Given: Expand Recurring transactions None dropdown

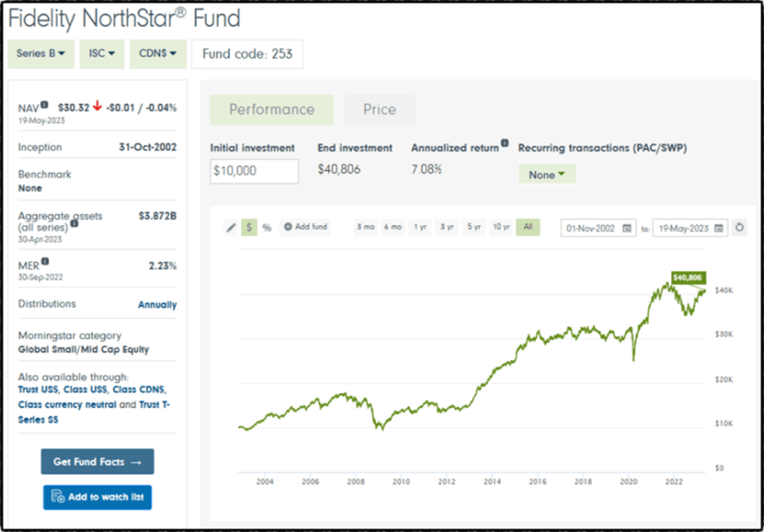Looking at the screenshot, I should [x=547, y=174].
